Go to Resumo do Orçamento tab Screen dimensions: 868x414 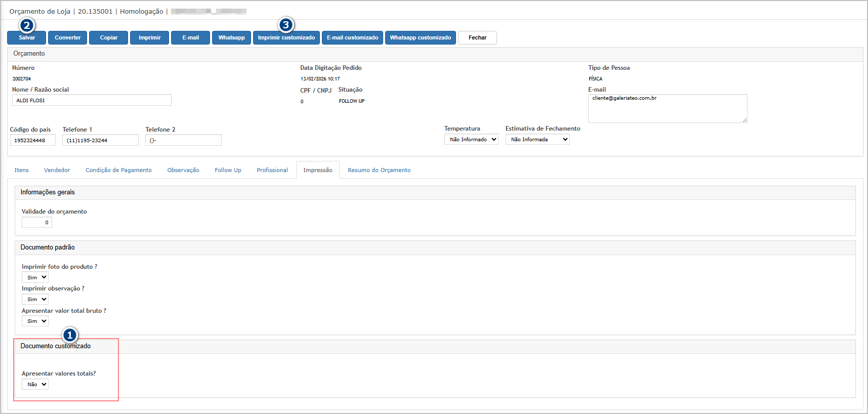point(379,171)
